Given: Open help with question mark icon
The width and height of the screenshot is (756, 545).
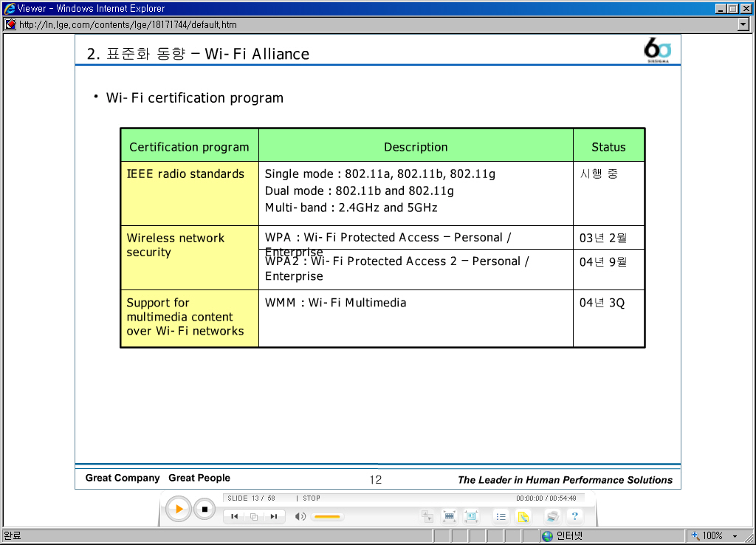Looking at the screenshot, I should (574, 517).
